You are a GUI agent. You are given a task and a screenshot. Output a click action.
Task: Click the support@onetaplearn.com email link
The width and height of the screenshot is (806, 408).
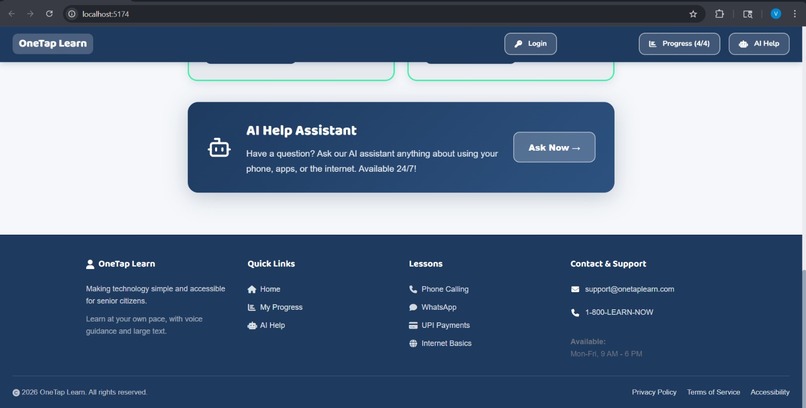click(629, 289)
